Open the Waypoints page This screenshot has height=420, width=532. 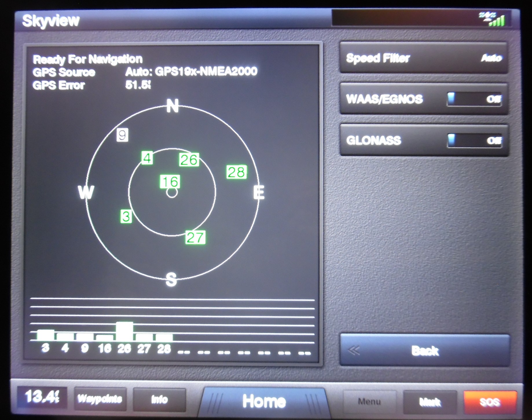pos(100,399)
